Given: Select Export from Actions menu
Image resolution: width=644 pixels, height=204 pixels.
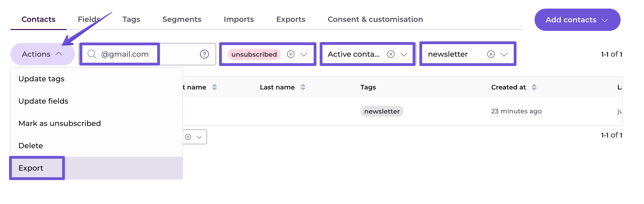Looking at the screenshot, I should 31,168.
